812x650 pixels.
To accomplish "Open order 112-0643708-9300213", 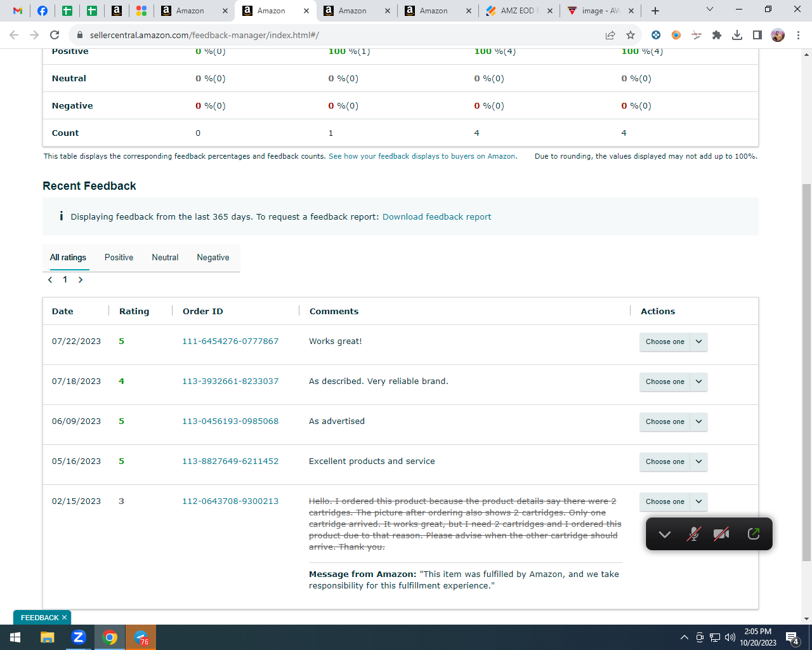I will pos(230,501).
